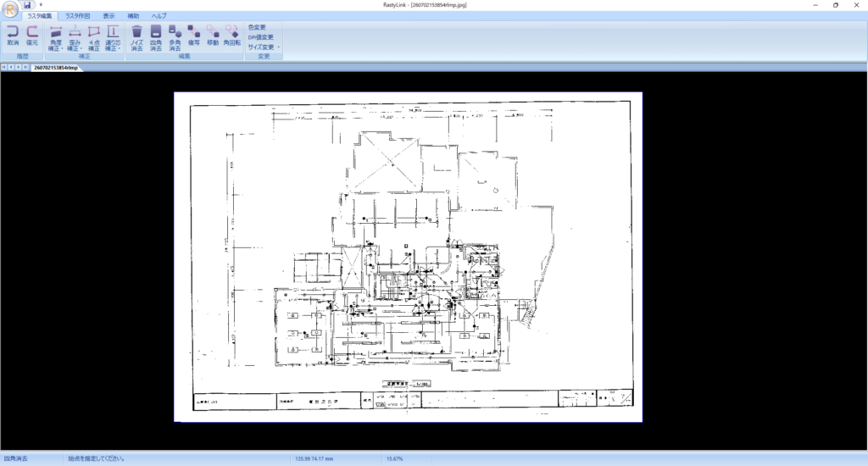868x466 pixels.
Task: Click the 始点を指定してください status prompt
Action: click(97, 459)
